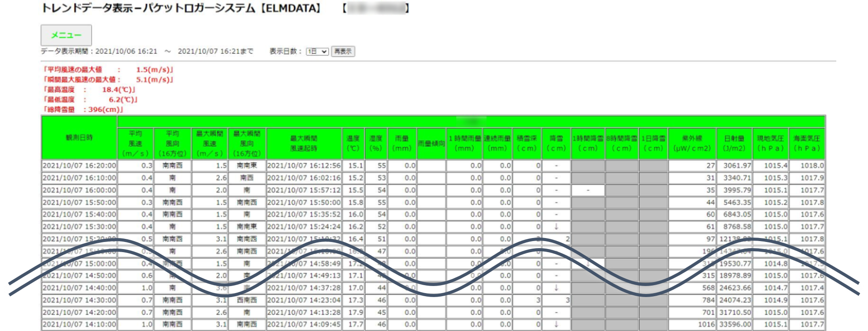
Task: Select gust time cell 2021/10/07 15:24:24
Action: point(304,227)
